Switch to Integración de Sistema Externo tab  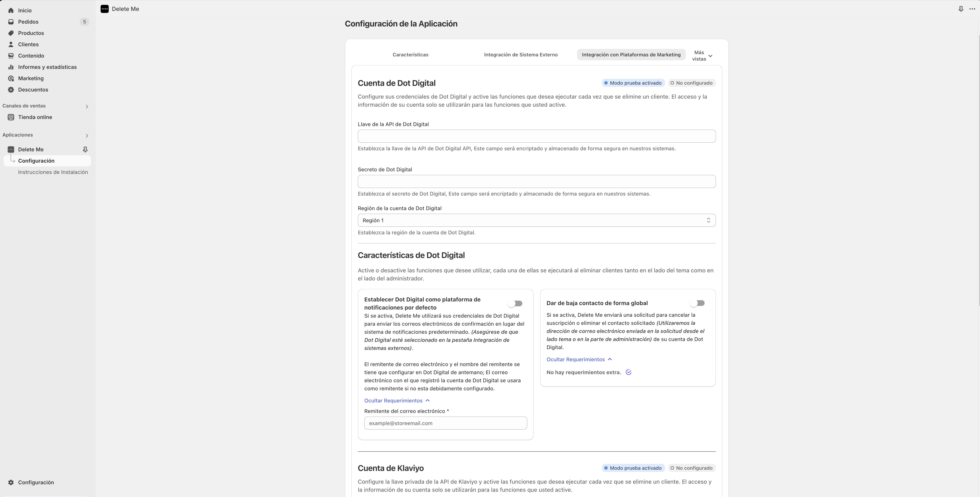click(x=521, y=55)
